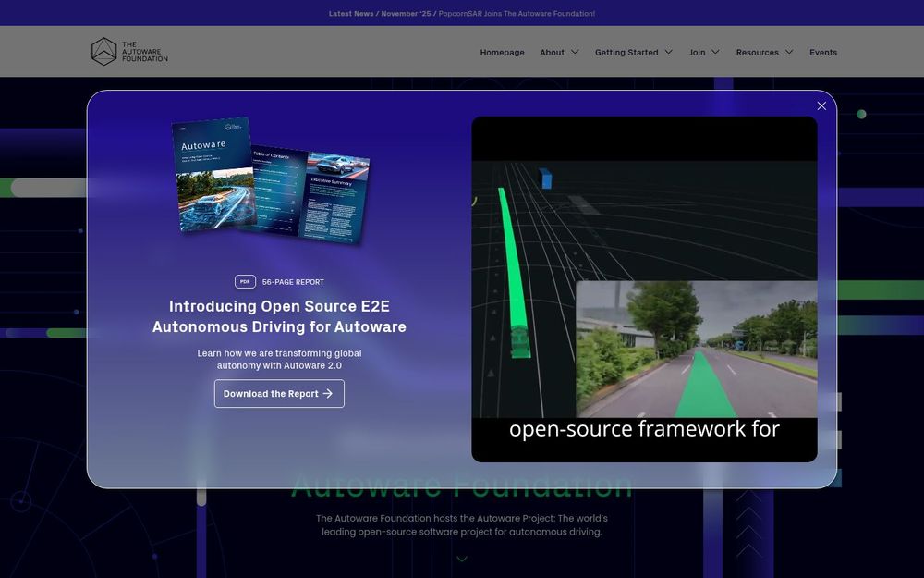Expand the About dropdown chevron
Screen dimensions: 924x578
575,52
